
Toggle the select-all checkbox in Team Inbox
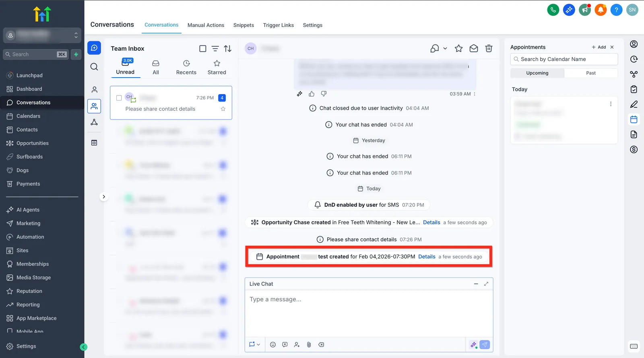click(203, 49)
